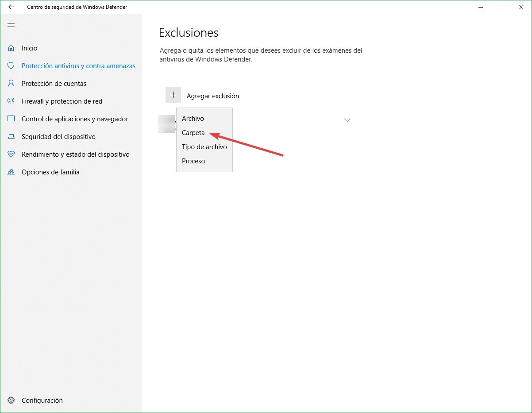Click the app and browser control icon
The height and width of the screenshot is (413, 532).
pos(11,119)
